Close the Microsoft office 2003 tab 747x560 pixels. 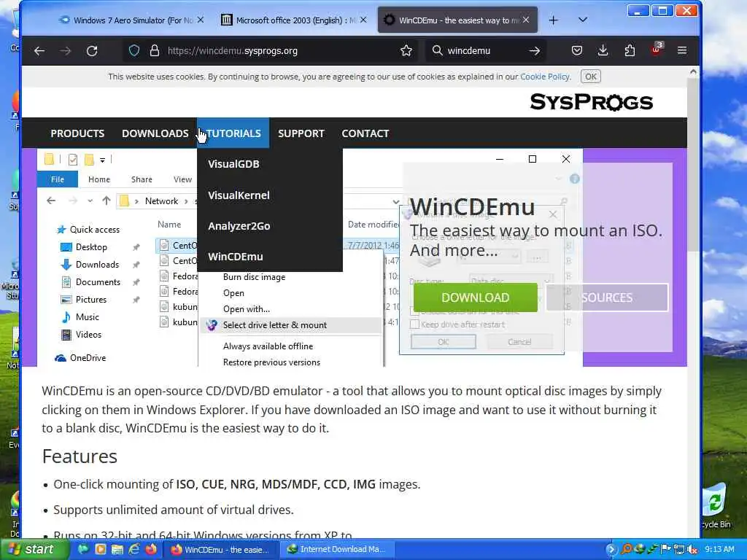(363, 20)
